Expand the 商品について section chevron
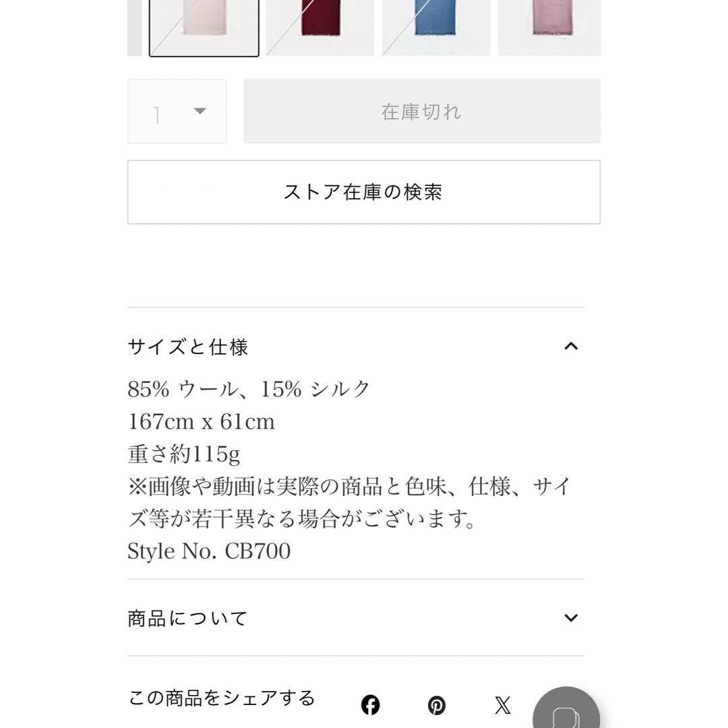728x728 pixels. point(571,617)
